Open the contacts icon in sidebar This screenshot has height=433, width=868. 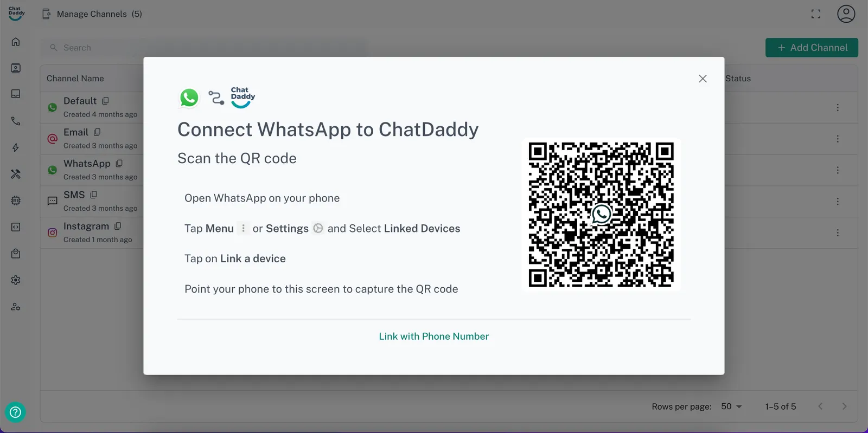click(x=16, y=68)
